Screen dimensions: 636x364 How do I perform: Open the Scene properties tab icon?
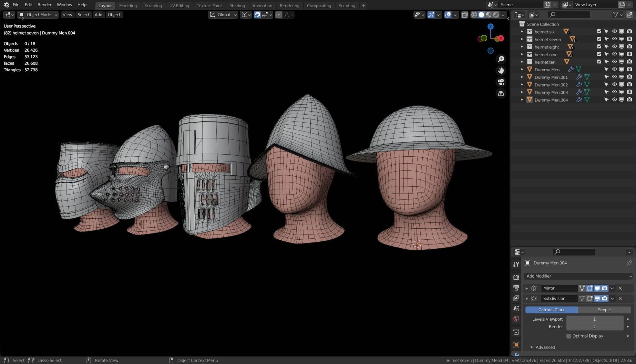tap(516, 309)
